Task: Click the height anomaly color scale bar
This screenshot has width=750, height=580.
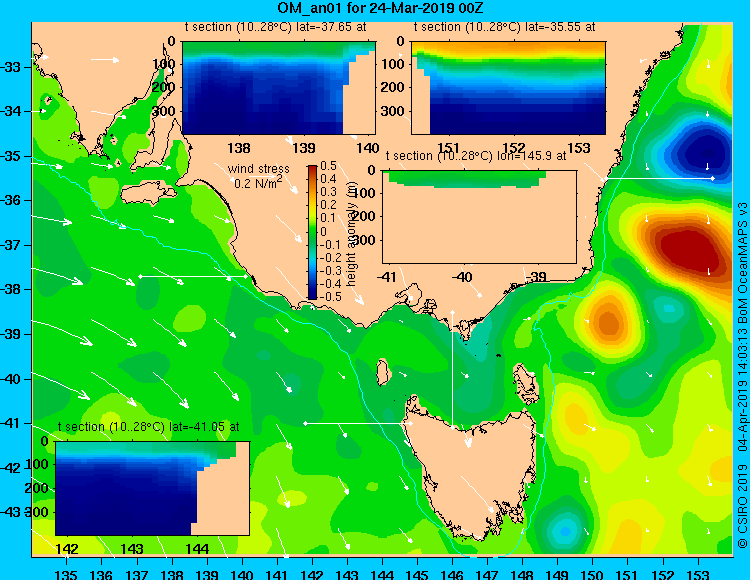Action: click(x=312, y=232)
